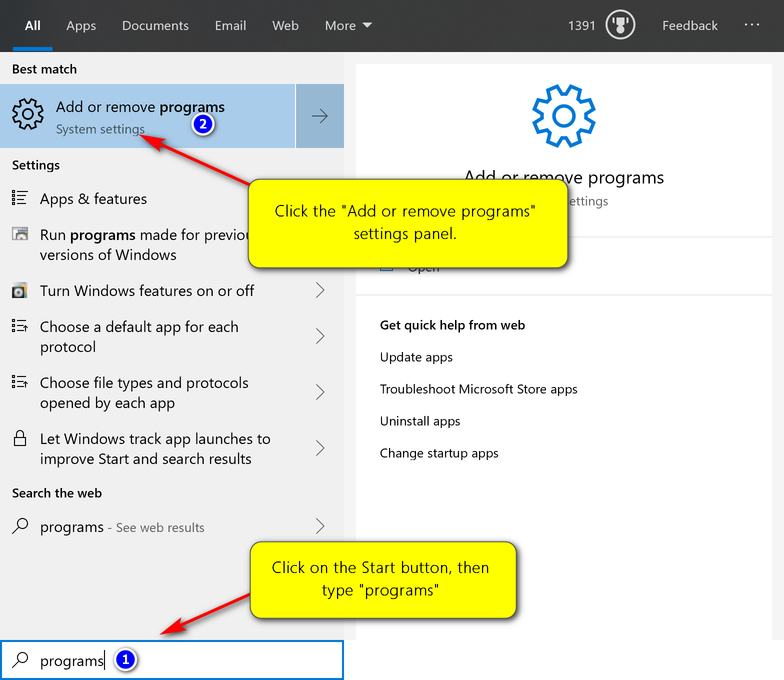The image size is (784, 680).
Task: Click the padlock icon for track app launches
Action: tap(20, 438)
